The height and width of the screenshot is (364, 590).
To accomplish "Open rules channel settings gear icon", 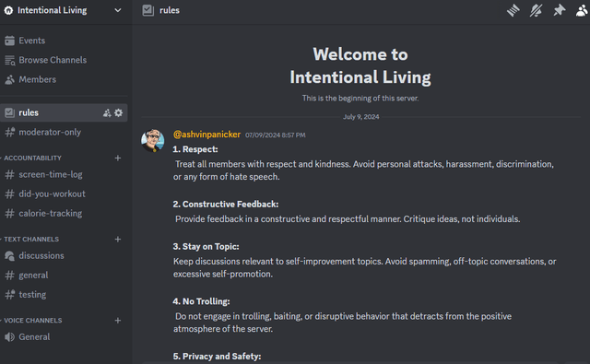I will click(x=119, y=112).
